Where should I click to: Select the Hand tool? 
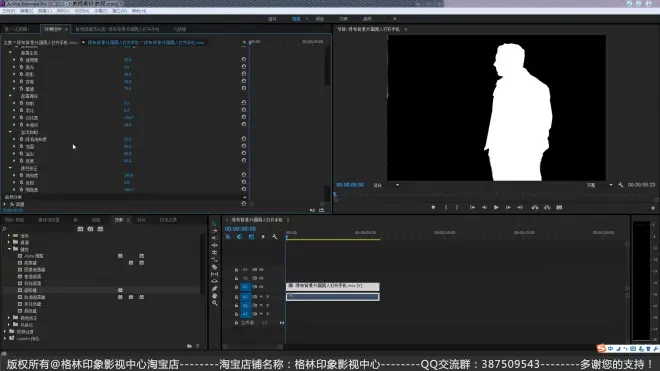pos(214,296)
